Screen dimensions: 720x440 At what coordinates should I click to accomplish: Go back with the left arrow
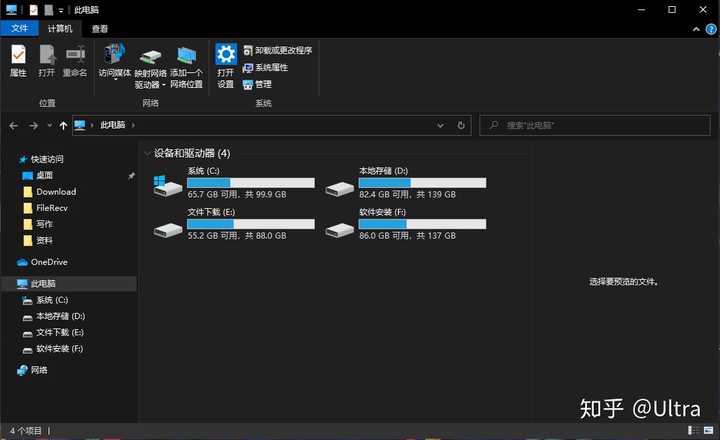click(13, 125)
